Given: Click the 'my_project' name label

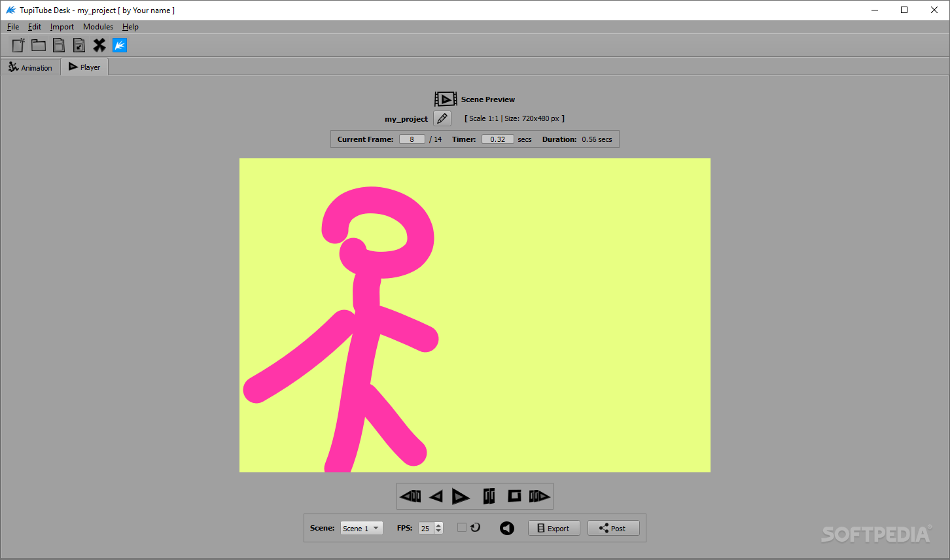Looking at the screenshot, I should (406, 119).
